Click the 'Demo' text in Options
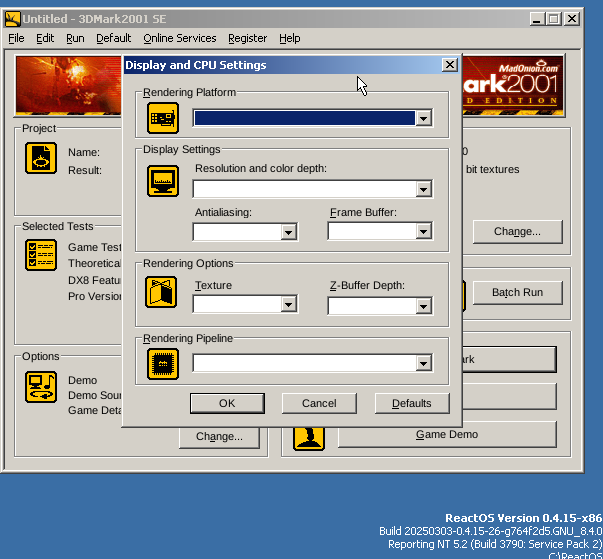This screenshot has height=559, width=603. coord(82,380)
